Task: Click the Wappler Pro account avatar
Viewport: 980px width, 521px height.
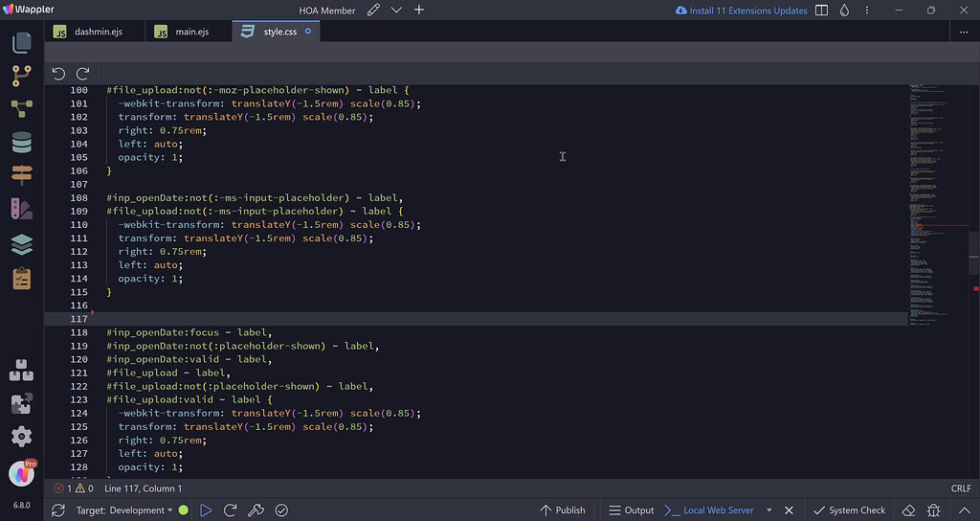Action: click(x=22, y=473)
